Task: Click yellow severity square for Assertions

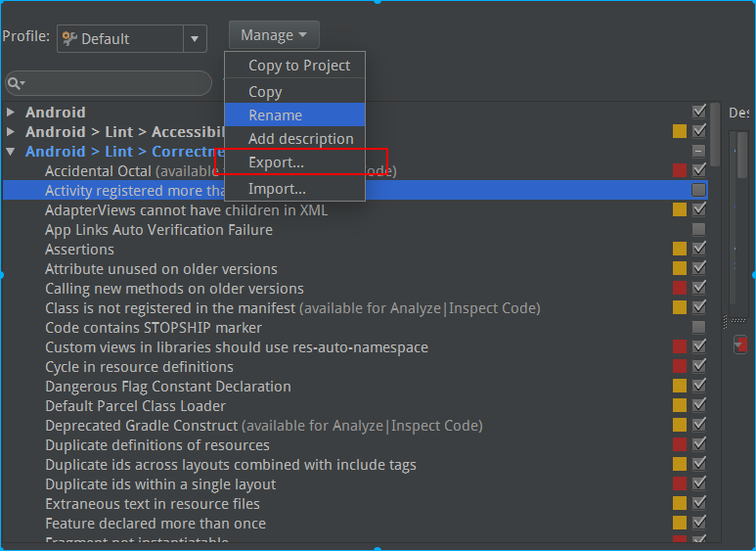Action: (x=680, y=250)
